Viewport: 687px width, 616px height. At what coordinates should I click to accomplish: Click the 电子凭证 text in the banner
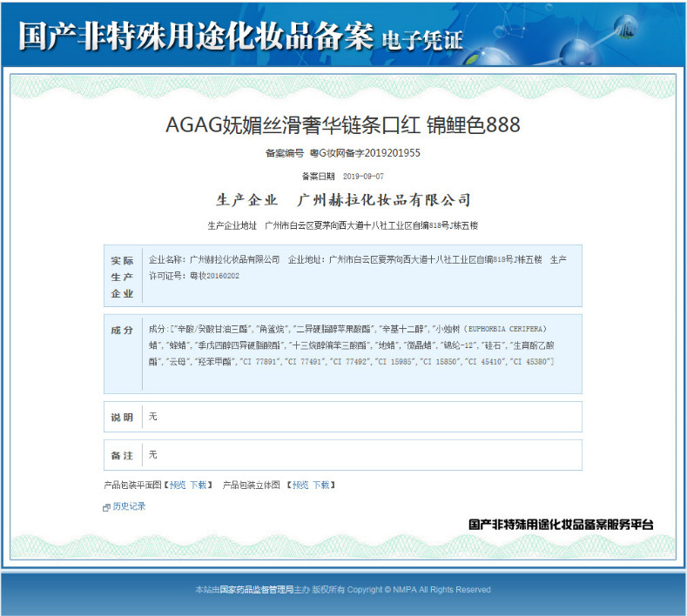point(422,40)
